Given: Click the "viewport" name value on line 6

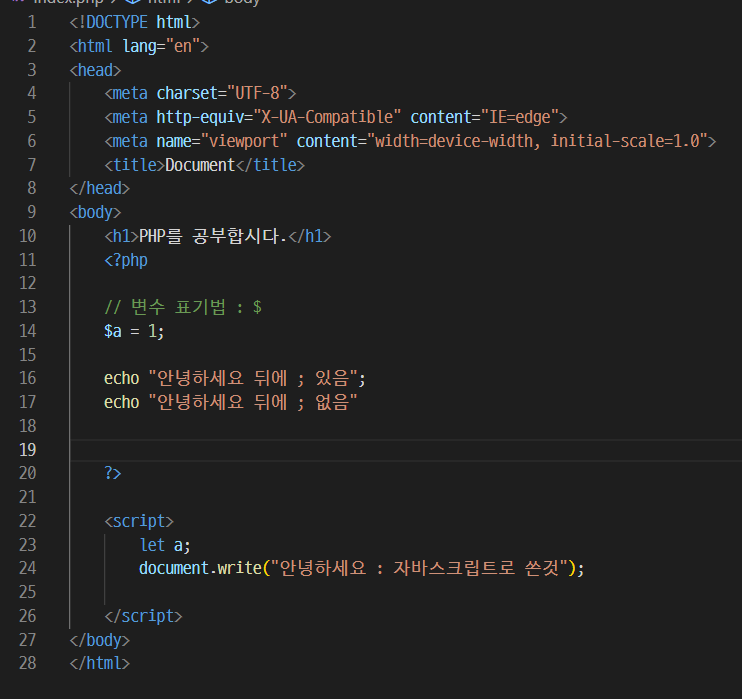Looking at the screenshot, I should [244, 141].
